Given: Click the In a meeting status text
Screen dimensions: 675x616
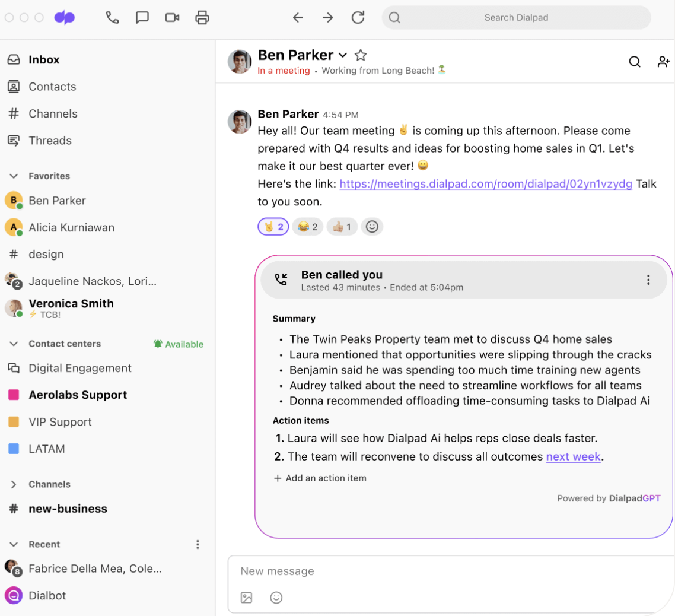Looking at the screenshot, I should click(x=284, y=71).
